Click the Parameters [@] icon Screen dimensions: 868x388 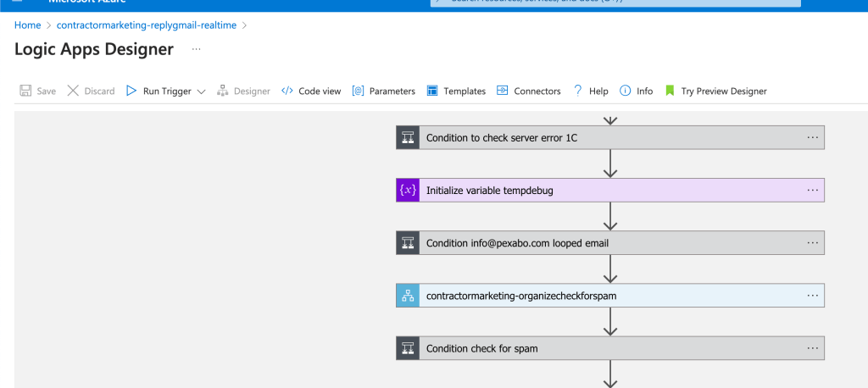[359, 91]
